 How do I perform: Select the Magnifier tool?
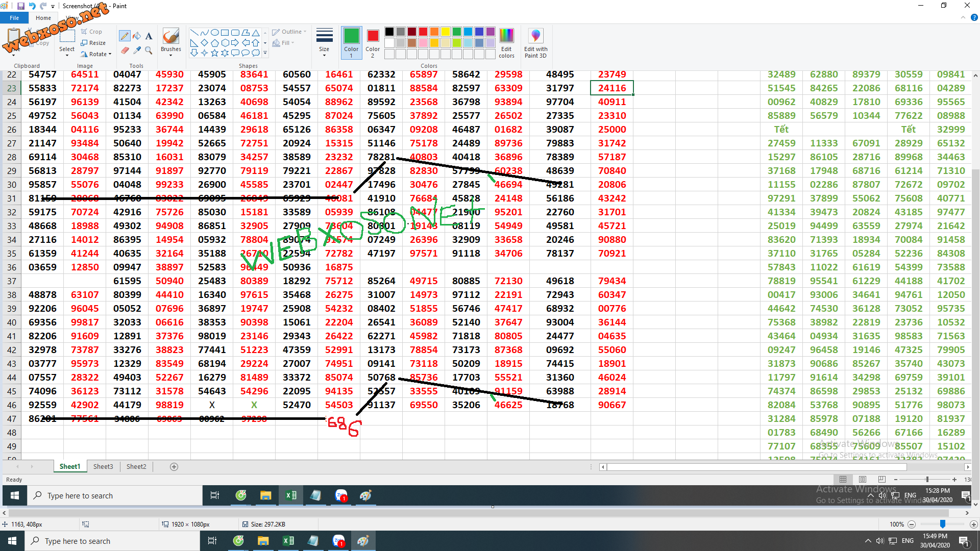[x=149, y=50]
